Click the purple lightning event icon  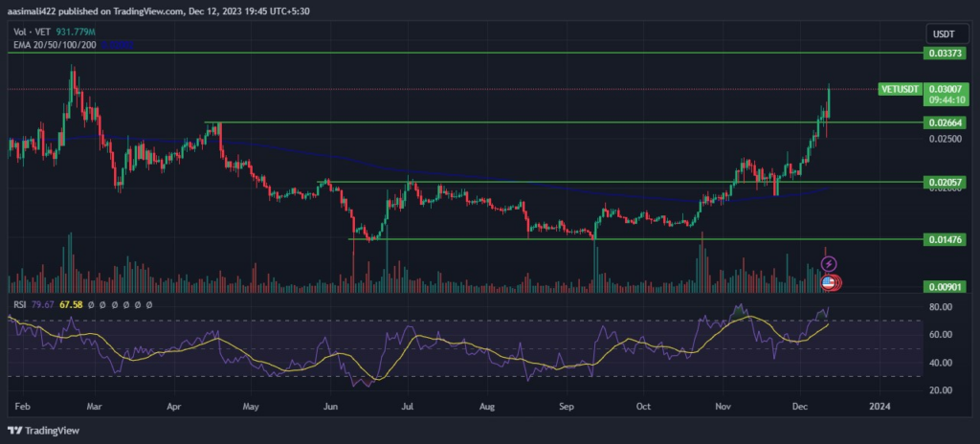(829, 264)
